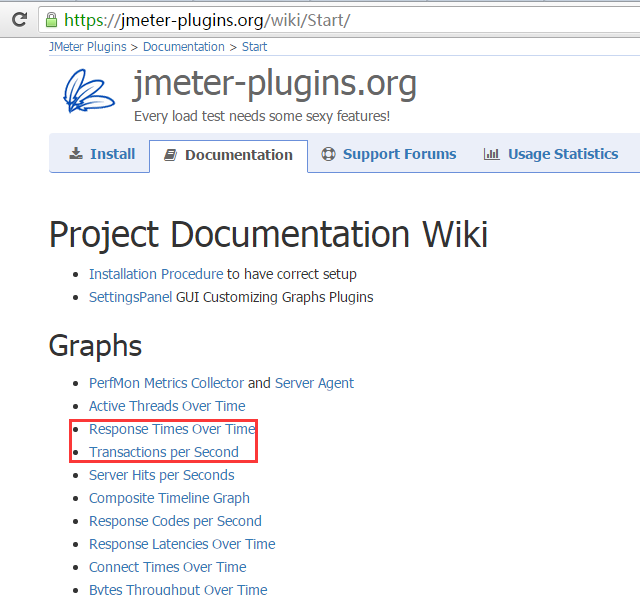This screenshot has height=595, width=640.
Task: Go to JMeter Plugins breadcrumb
Action: click(x=88, y=47)
